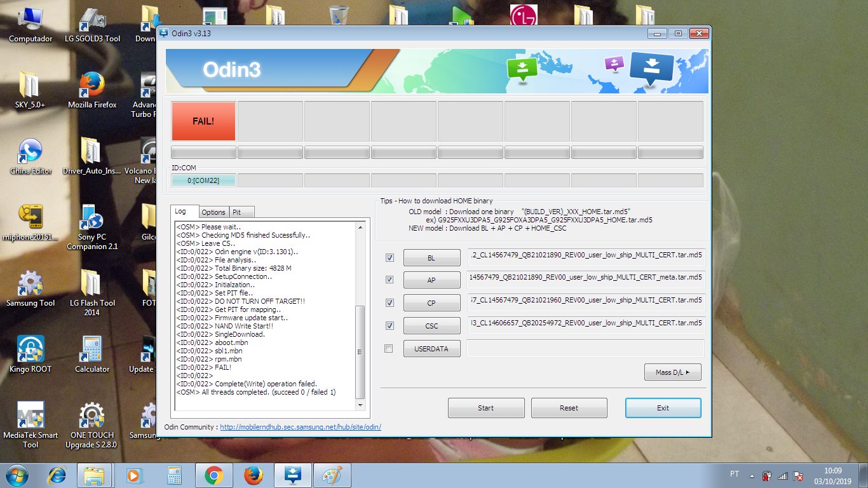Open LG SGOLD3 Tool shortcut
The height and width of the screenshot is (488, 868).
(92, 25)
